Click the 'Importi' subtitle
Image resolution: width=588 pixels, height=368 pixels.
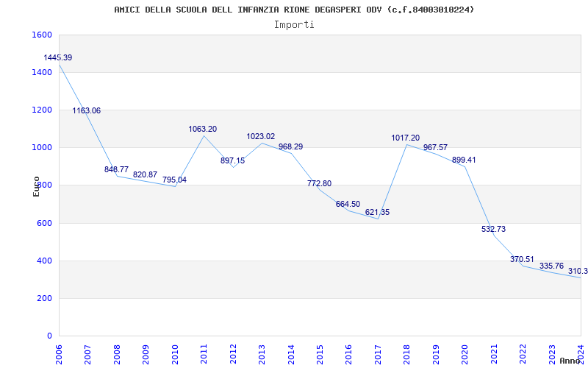[294, 25]
